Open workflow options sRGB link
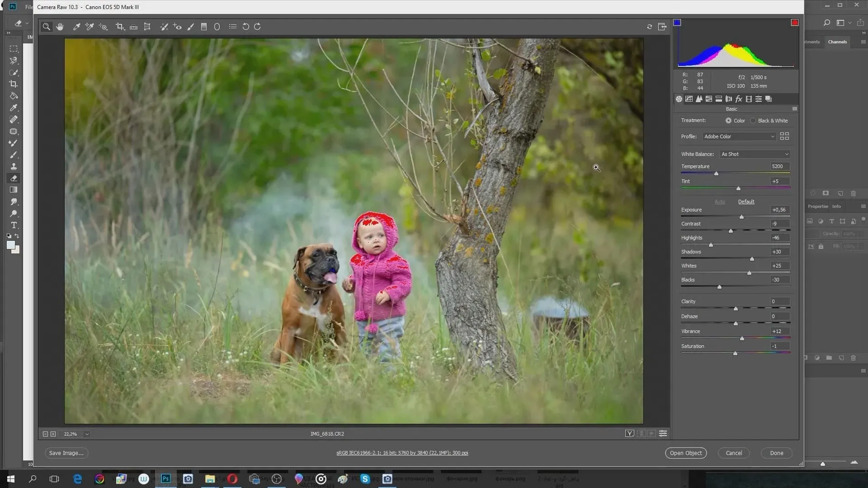Viewport: 868px width, 488px height. click(x=402, y=453)
